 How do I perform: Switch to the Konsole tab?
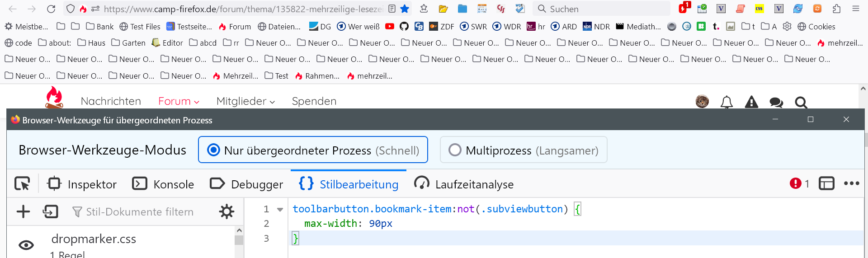163,184
